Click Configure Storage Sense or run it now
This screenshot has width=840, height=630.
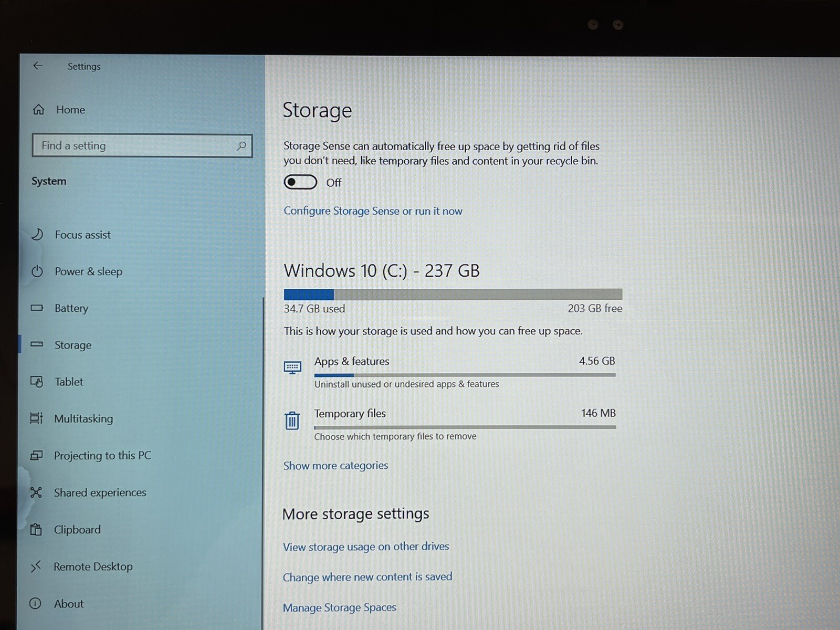click(373, 211)
